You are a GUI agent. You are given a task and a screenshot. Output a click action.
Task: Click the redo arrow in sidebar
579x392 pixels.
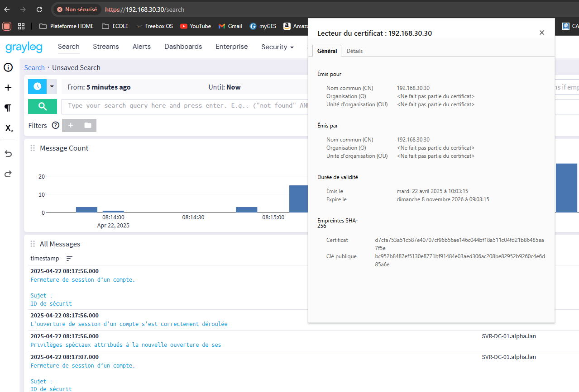point(8,174)
